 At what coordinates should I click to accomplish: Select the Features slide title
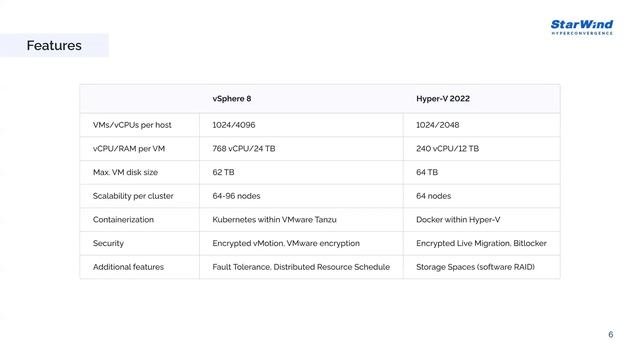[x=54, y=45]
